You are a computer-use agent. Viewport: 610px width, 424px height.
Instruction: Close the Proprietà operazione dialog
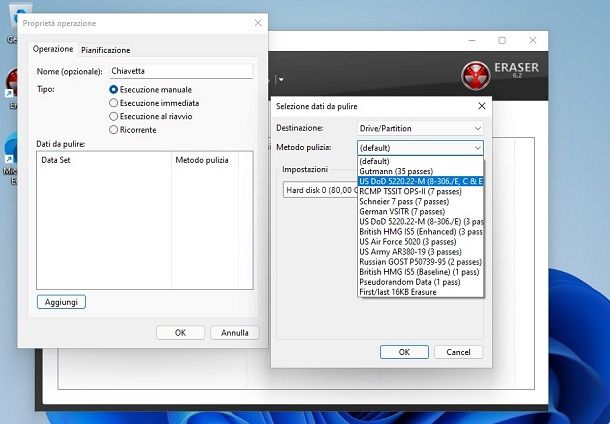[x=258, y=23]
